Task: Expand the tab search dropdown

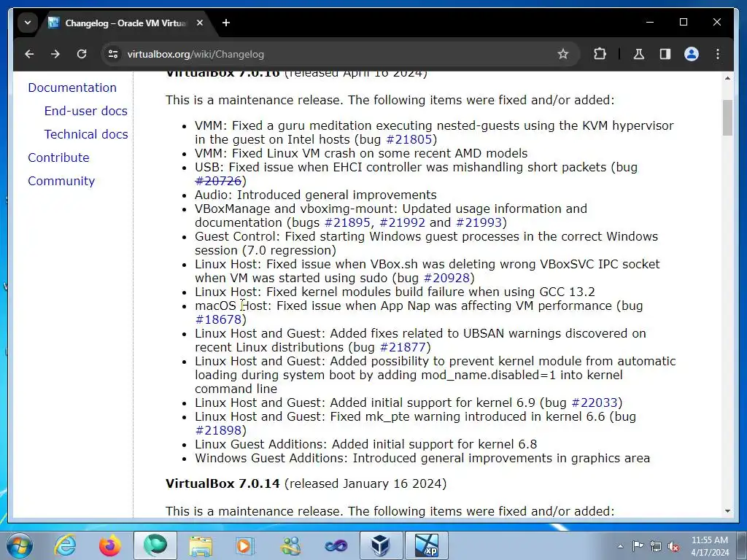Action: (x=28, y=23)
